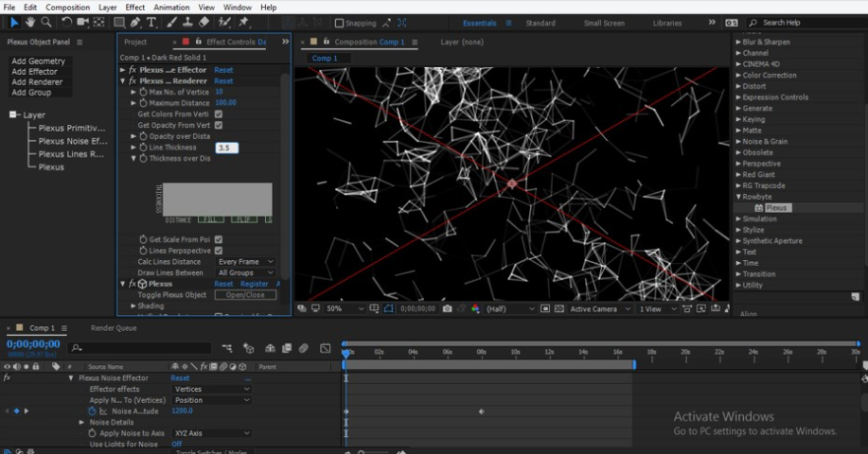This screenshot has width=868, height=454.
Task: Open the Composition menu
Action: [67, 7]
